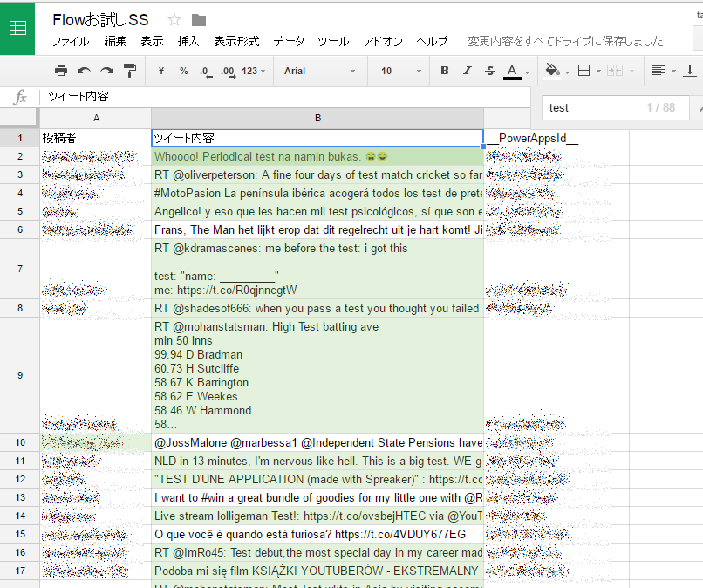Open the font size 10 dropdown
The image size is (703, 588).
coord(401,71)
